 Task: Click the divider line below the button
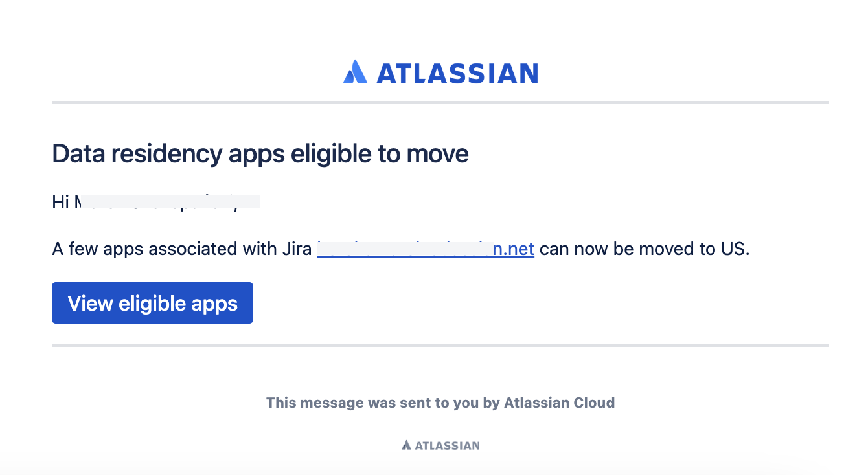click(440, 346)
